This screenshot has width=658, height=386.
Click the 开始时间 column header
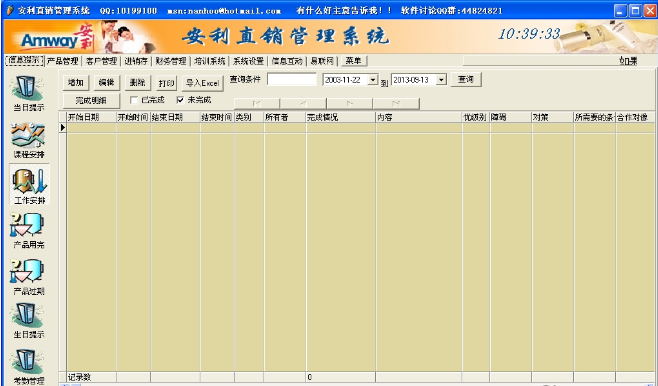coord(133,117)
